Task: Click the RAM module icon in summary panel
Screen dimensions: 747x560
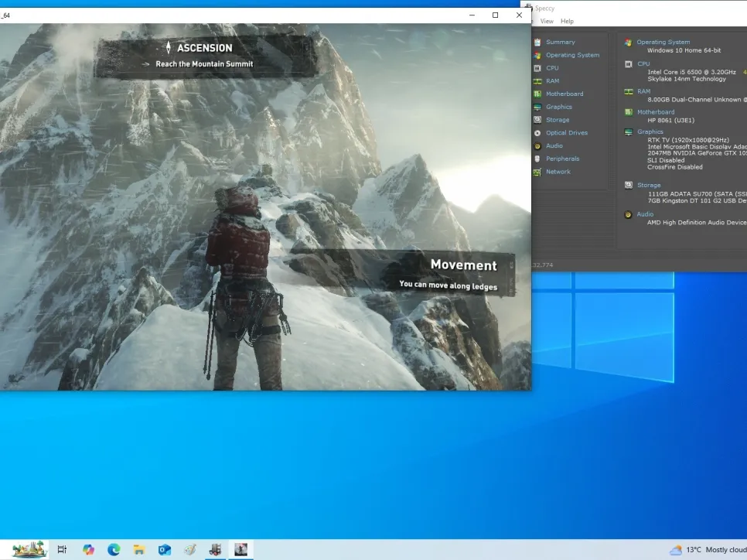Action: click(x=629, y=91)
